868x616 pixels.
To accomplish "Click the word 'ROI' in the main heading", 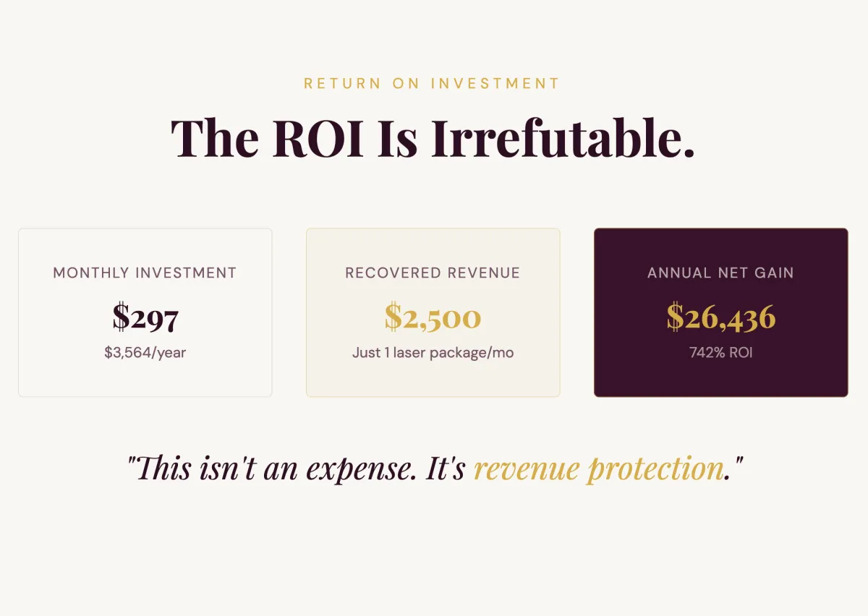I will [318, 137].
